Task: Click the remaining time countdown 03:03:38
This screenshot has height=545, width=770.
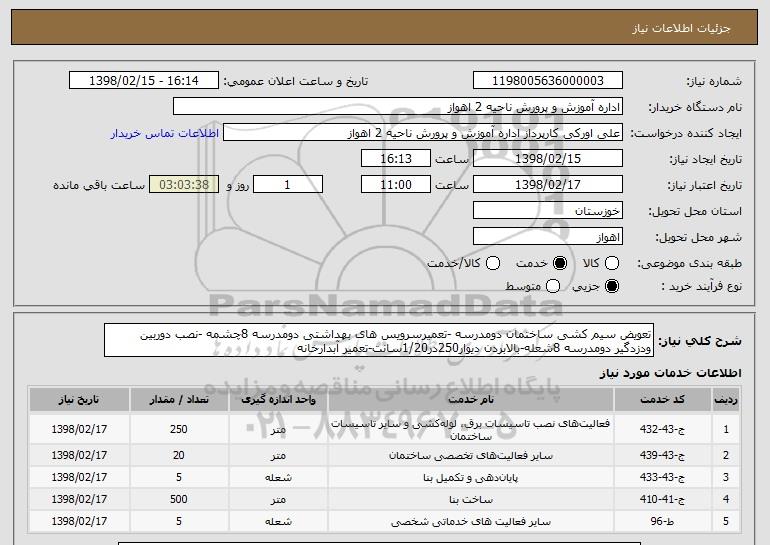Action: [x=184, y=185]
